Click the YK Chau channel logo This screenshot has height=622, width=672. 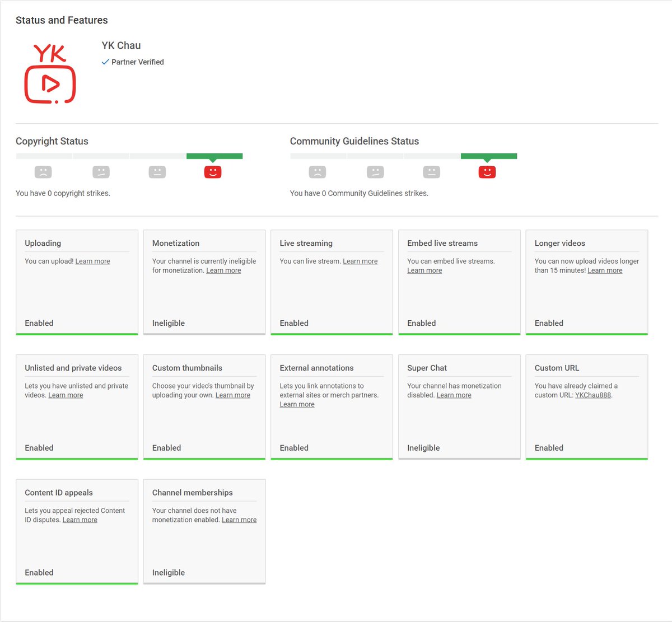point(50,74)
